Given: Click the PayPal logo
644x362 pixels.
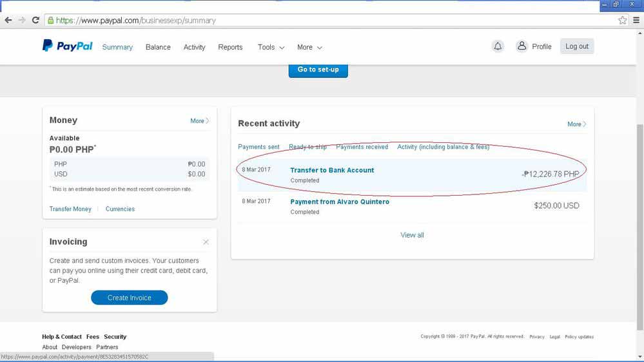Looking at the screenshot, I should pyautogui.click(x=67, y=46).
